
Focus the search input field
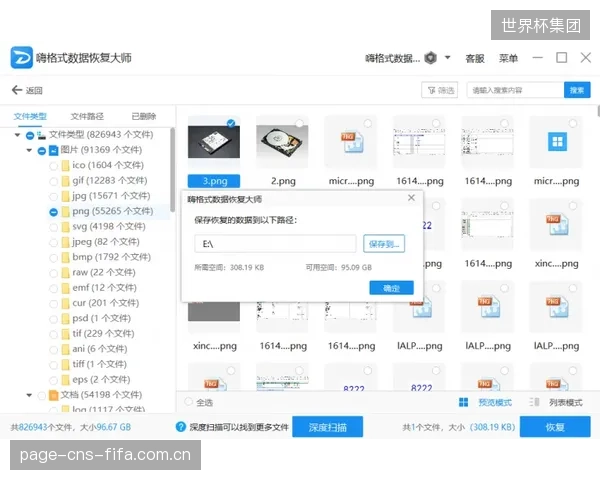pyautogui.click(x=515, y=90)
